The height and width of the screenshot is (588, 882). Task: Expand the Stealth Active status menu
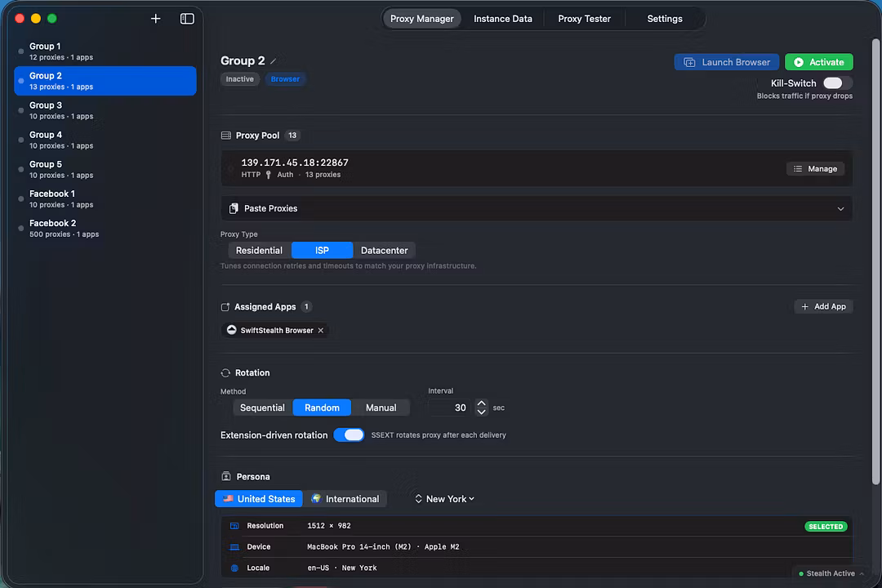point(831,573)
